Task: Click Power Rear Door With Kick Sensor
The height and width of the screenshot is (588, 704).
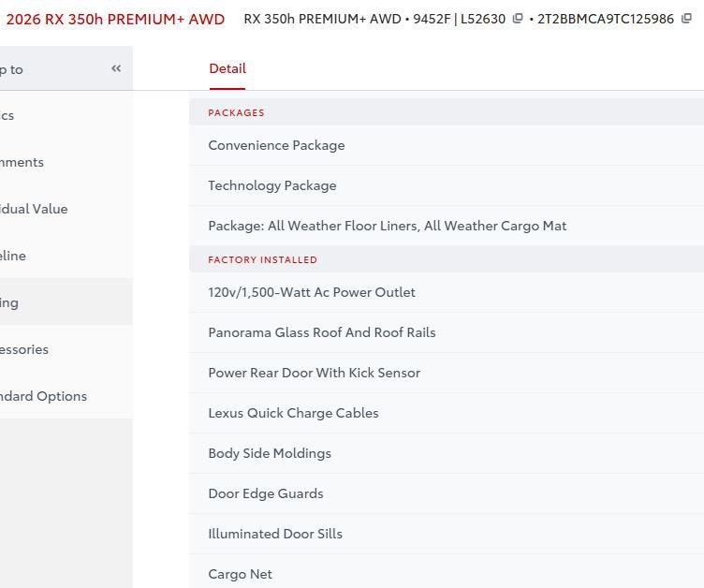Action: [x=314, y=373]
